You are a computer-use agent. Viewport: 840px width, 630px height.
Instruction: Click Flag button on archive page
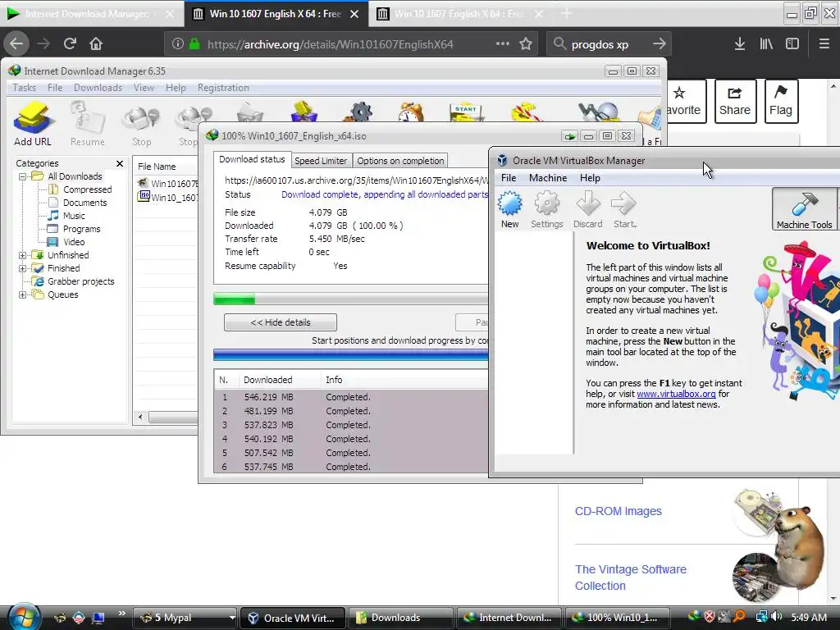781,101
